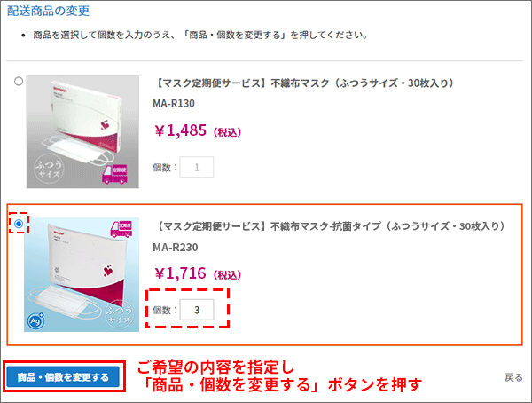
Task: Click the 不織布マスク(ふつうサイズ・30枚入り) product title
Action: pos(304,83)
